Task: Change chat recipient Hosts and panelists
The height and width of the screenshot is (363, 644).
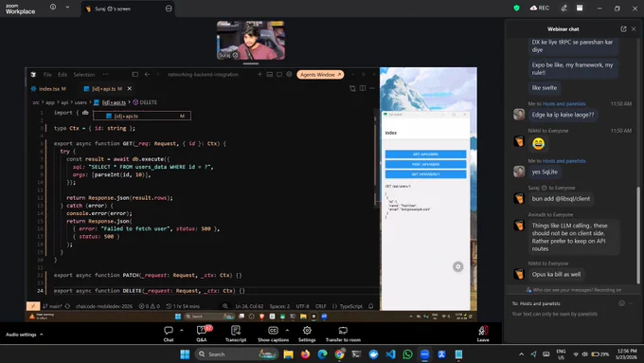Action: tap(540, 303)
